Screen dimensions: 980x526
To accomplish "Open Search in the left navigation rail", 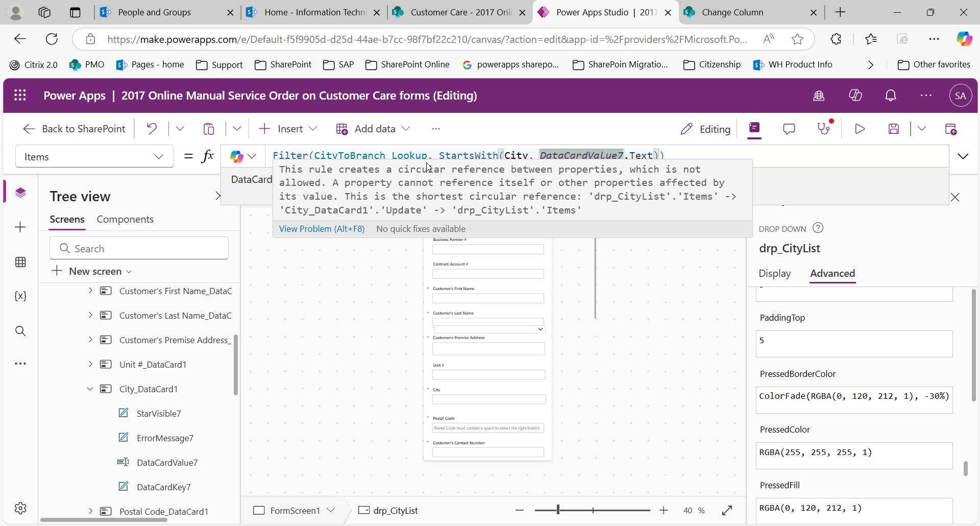I will 20,330.
